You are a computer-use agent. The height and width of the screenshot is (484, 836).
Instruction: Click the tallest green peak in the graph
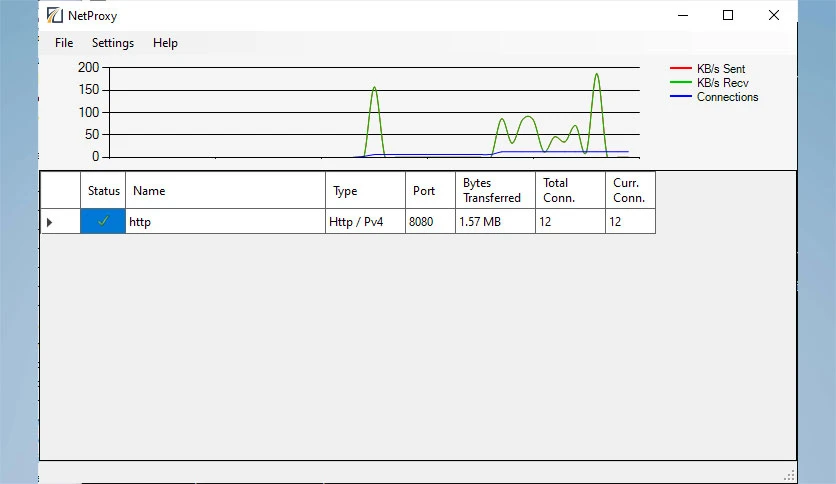[597, 75]
